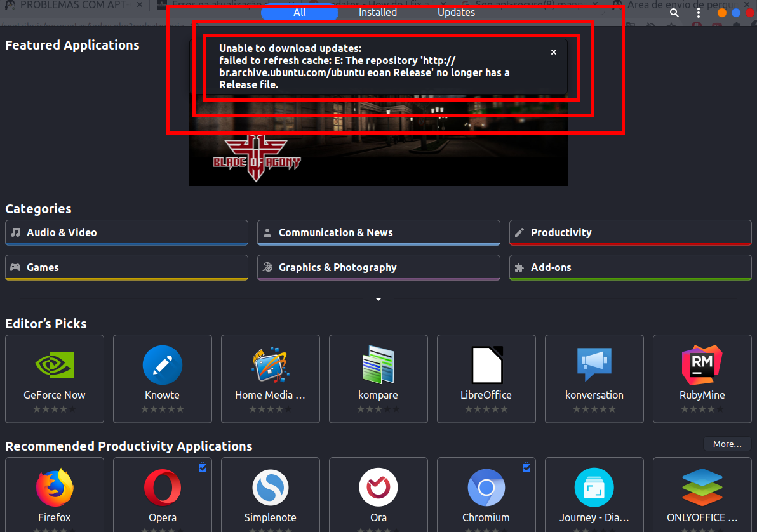757x532 pixels.
Task: Click the brush icon beside Graphics & Photography
Action: tap(268, 267)
